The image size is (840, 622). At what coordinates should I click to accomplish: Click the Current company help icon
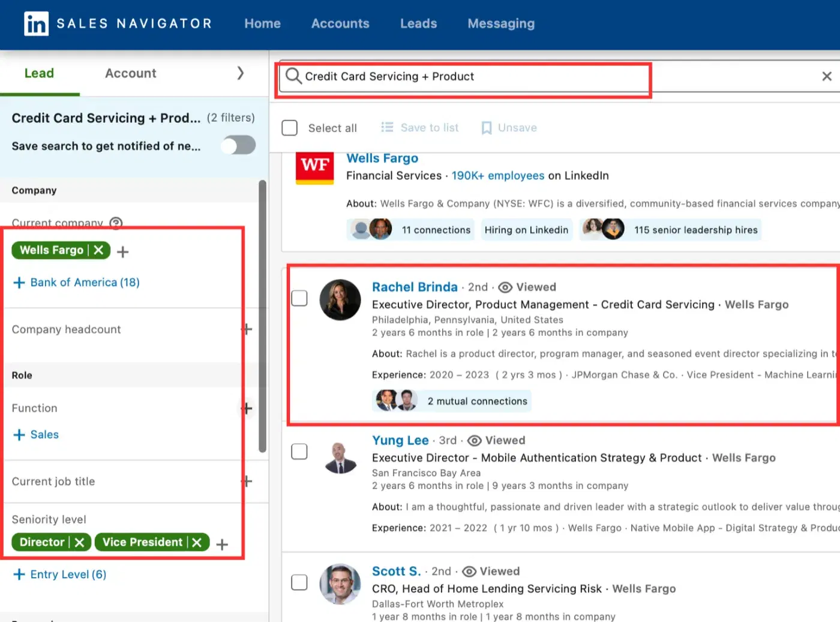click(116, 223)
